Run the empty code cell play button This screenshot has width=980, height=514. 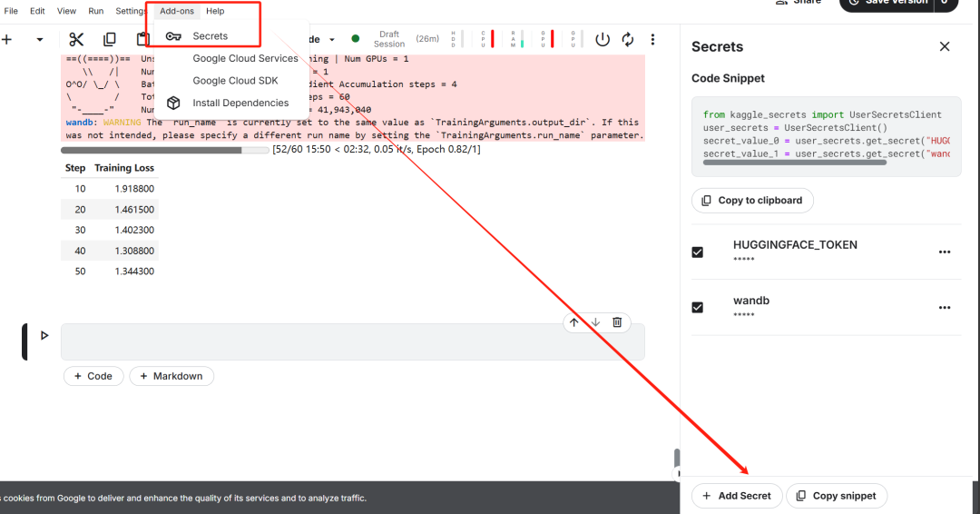[x=44, y=336]
